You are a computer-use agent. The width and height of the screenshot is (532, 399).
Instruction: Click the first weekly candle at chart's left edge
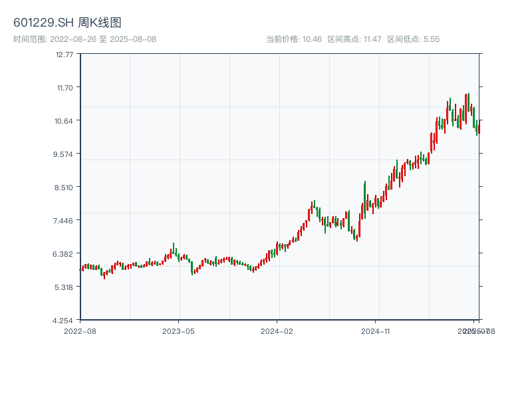82,268
